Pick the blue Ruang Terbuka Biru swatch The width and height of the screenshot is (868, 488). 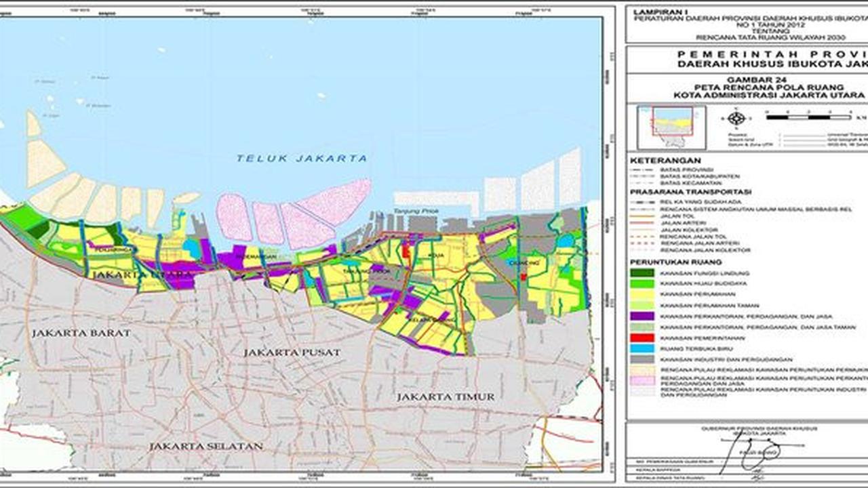642,348
